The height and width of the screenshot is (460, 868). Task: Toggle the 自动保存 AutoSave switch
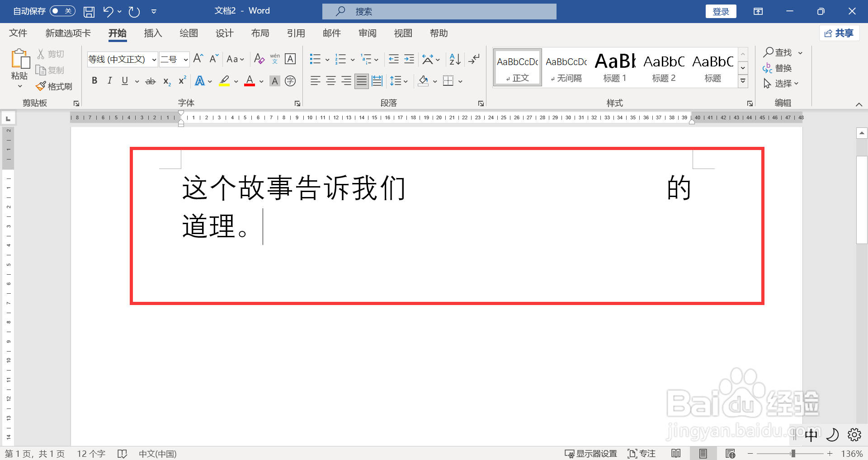[x=62, y=11]
